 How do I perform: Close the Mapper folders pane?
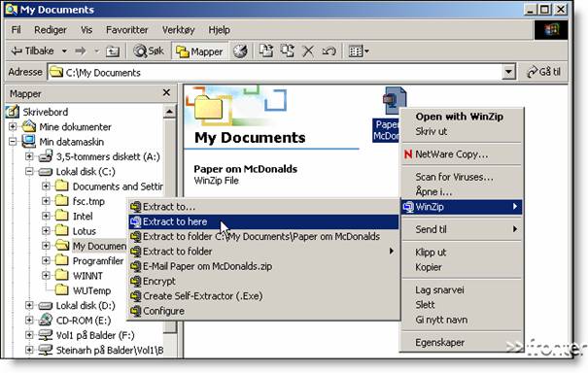pyautogui.click(x=166, y=92)
